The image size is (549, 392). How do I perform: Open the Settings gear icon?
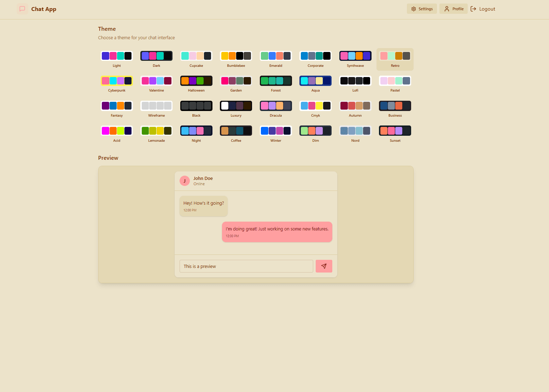click(x=414, y=8)
